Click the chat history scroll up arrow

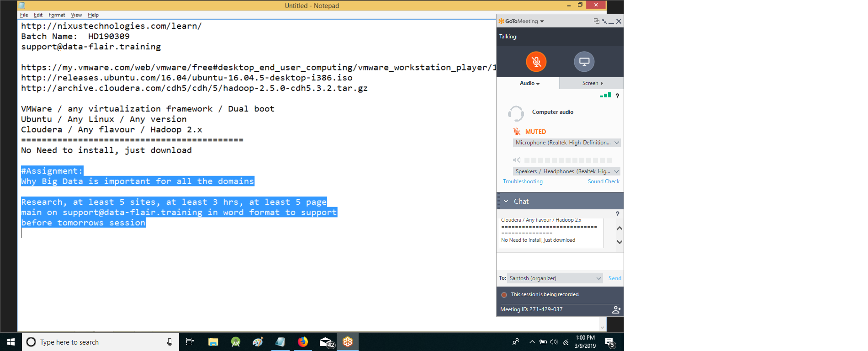tap(619, 228)
